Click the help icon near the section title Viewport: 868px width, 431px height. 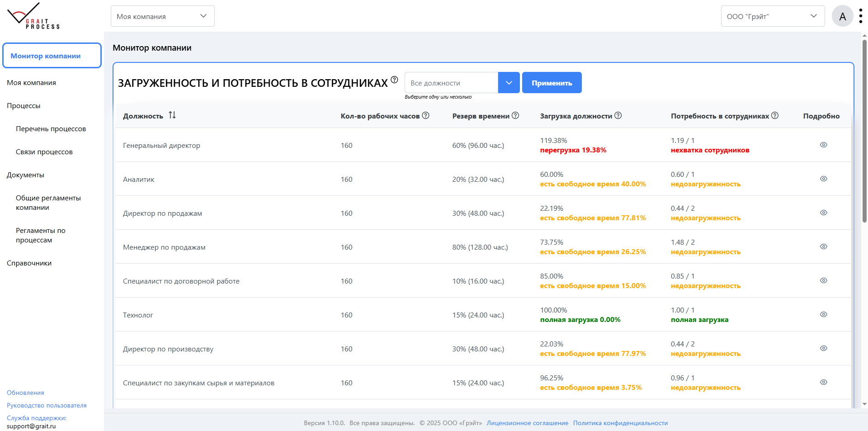393,80
